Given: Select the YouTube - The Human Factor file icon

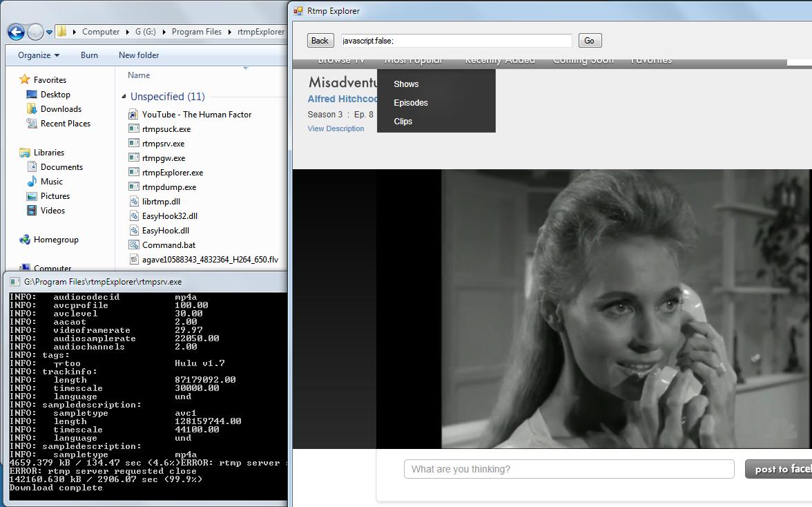Looking at the screenshot, I should (134, 115).
